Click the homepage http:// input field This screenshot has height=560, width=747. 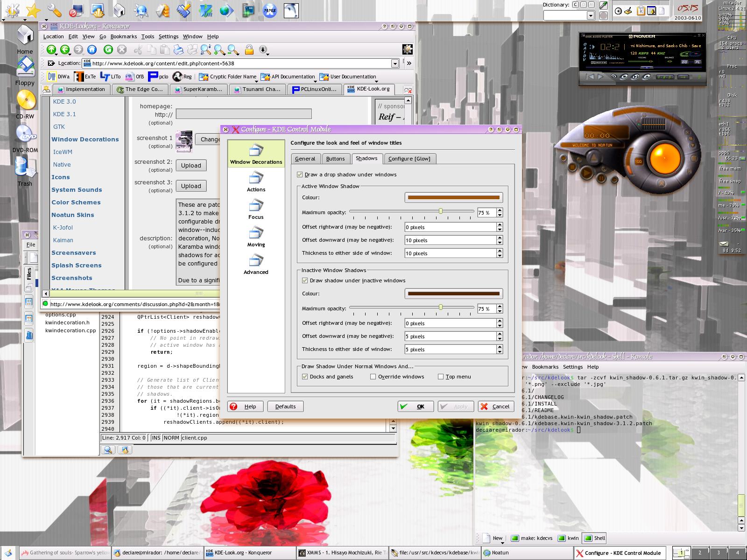[x=244, y=114]
